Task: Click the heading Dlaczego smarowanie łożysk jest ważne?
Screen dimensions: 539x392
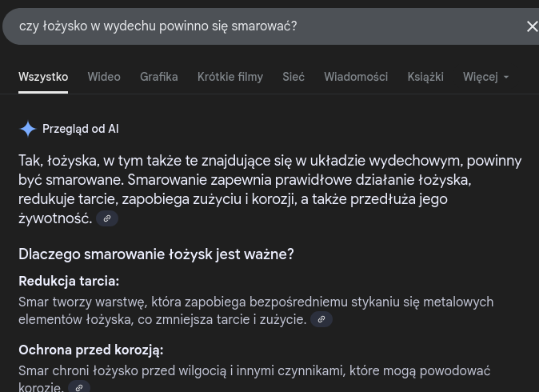Action: 156,254
